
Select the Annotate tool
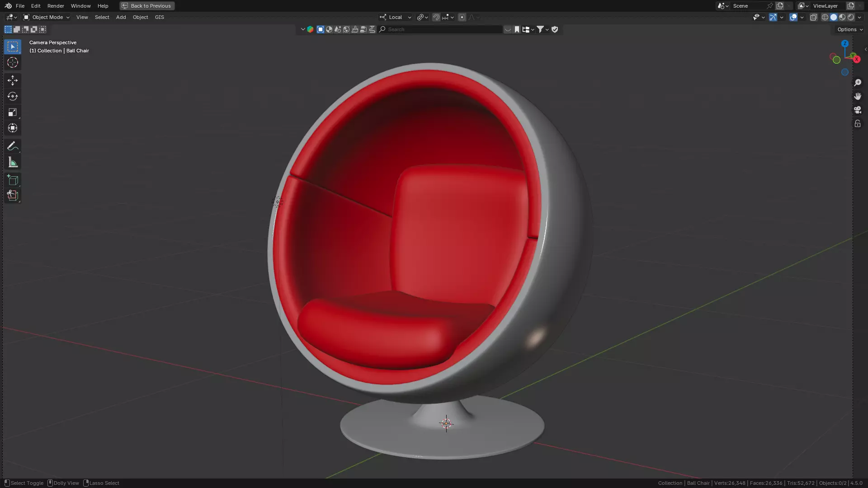click(x=13, y=146)
